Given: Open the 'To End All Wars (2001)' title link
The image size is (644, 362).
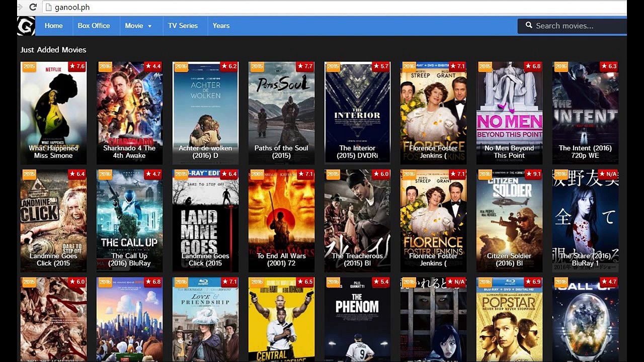Looking at the screenshot, I should tap(281, 259).
